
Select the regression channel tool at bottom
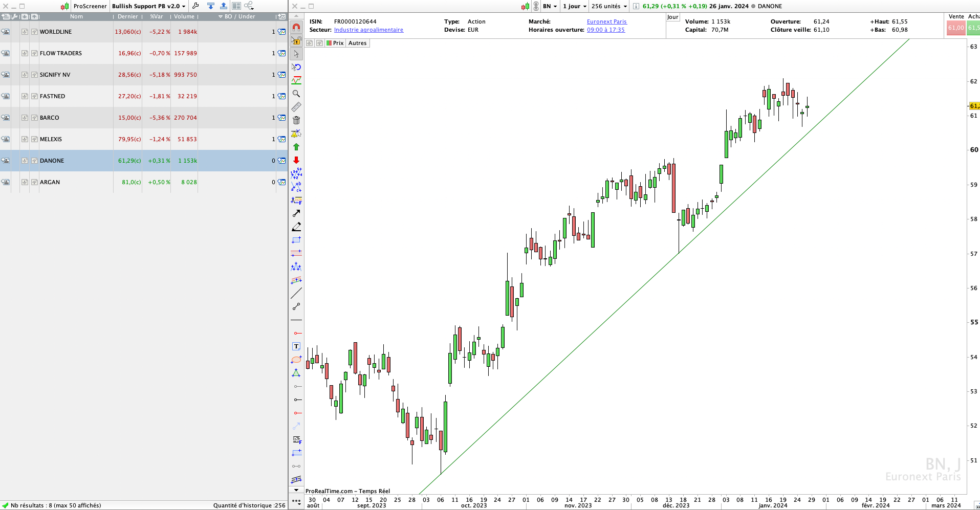(296, 479)
